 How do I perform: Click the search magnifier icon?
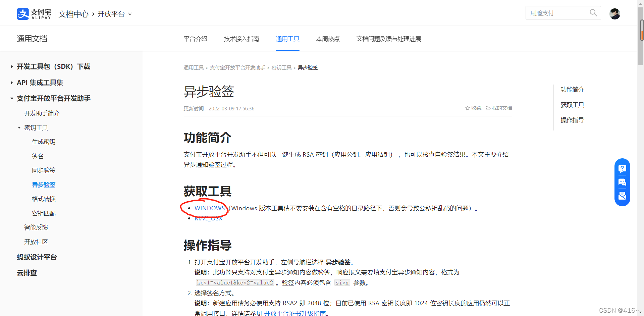(593, 13)
